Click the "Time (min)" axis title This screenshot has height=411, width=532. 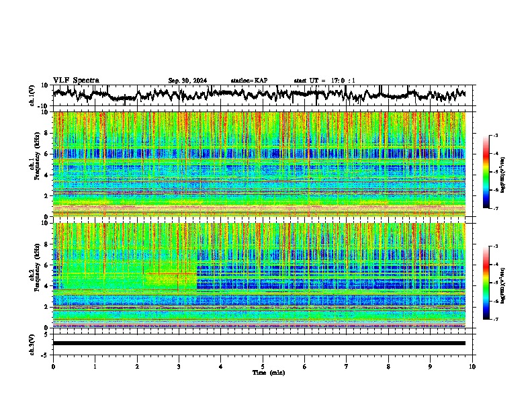click(x=269, y=373)
